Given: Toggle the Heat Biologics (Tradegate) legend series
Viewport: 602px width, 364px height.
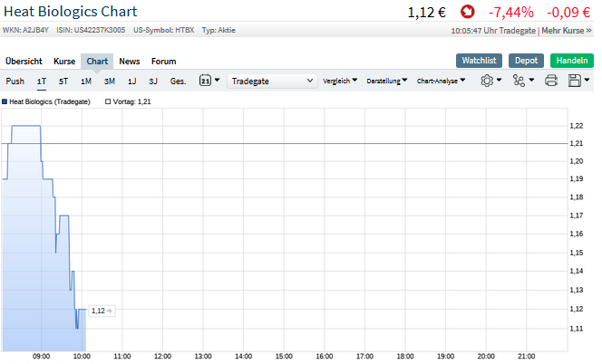Looking at the screenshot, I should (46, 101).
